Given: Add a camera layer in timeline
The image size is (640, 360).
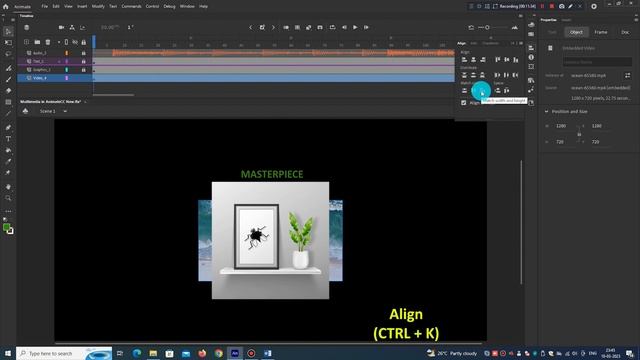Looking at the screenshot, I should pos(61,27).
